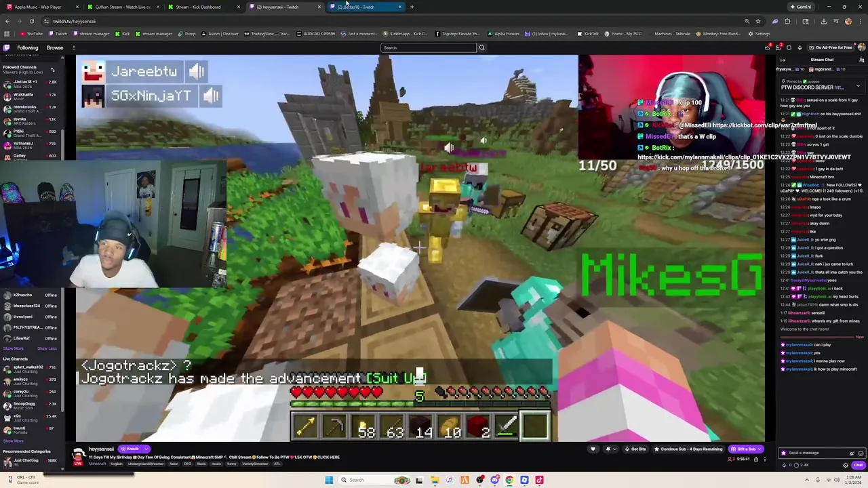The width and height of the screenshot is (868, 488).
Task: Open stream options three-dot menu
Action: [x=765, y=459]
